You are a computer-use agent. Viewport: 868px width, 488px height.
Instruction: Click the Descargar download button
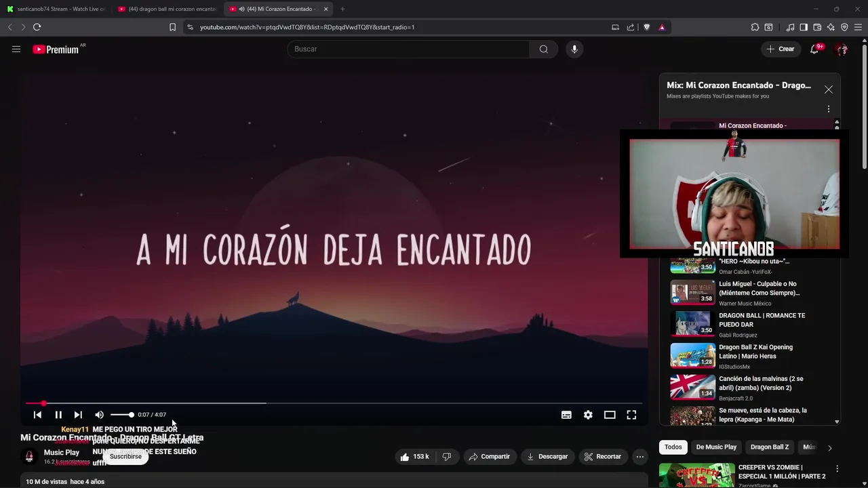[547, 457]
